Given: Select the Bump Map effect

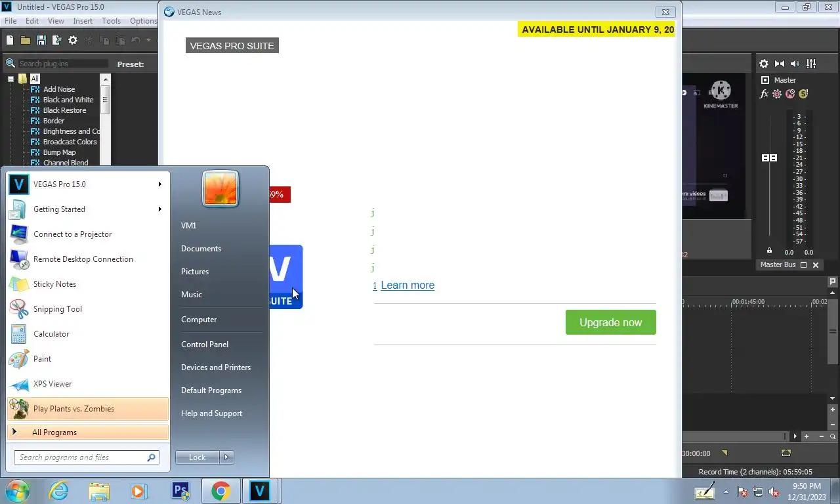Looking at the screenshot, I should (x=59, y=152).
